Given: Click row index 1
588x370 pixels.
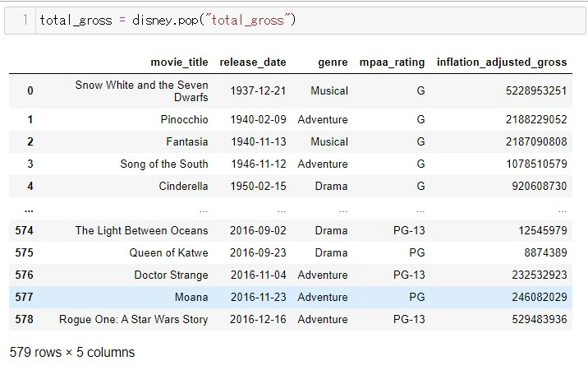Looking at the screenshot, I should [x=30, y=119].
